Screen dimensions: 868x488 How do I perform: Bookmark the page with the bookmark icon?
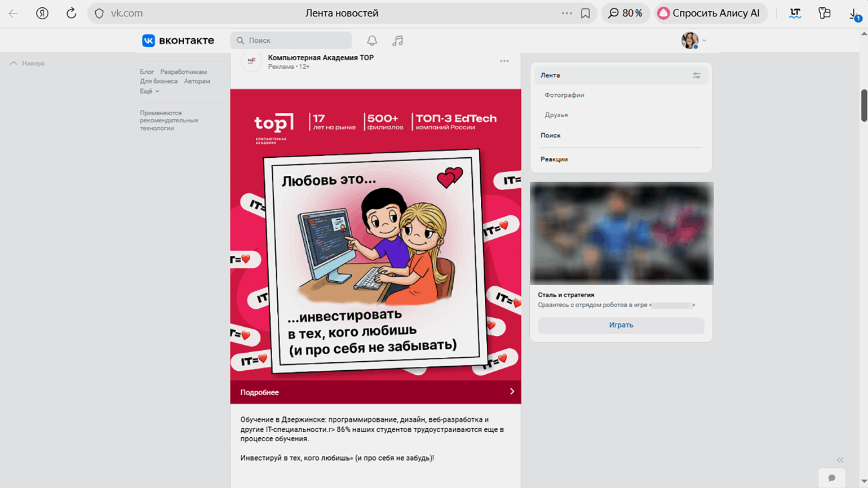[x=586, y=13]
